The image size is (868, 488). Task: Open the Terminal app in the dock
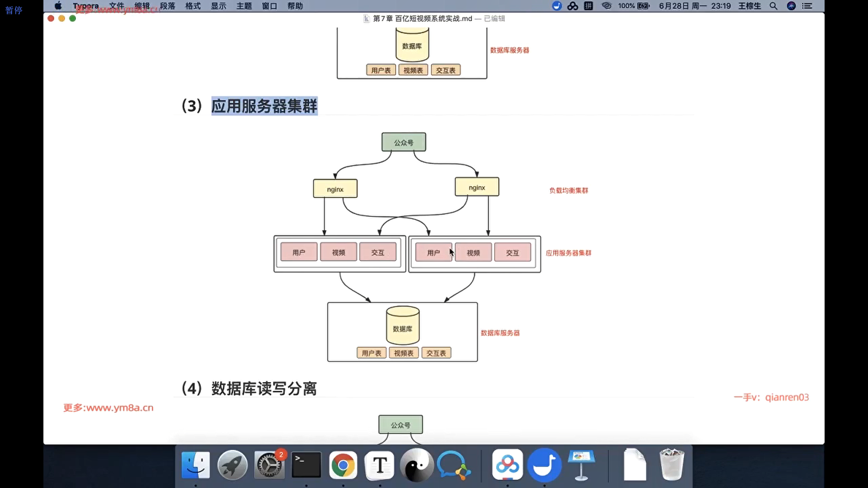(306, 465)
